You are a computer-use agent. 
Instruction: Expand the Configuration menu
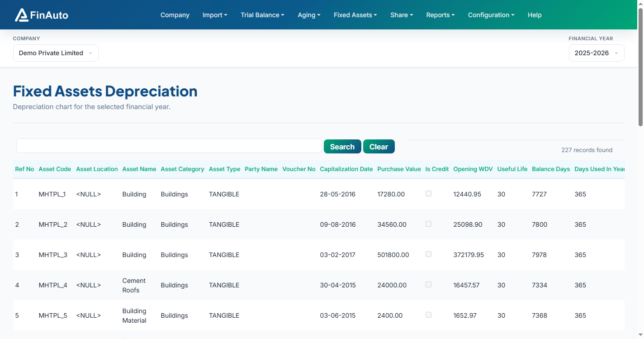pyautogui.click(x=491, y=15)
